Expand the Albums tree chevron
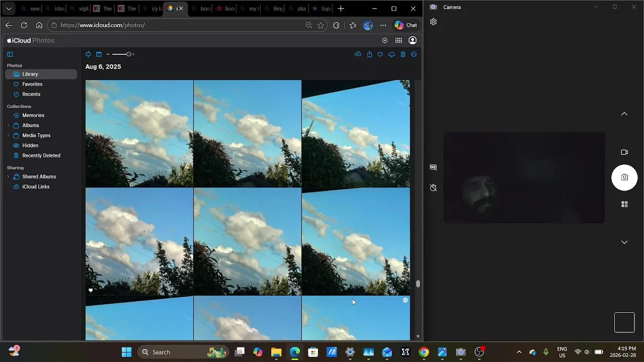The width and height of the screenshot is (644, 362). tap(8, 125)
